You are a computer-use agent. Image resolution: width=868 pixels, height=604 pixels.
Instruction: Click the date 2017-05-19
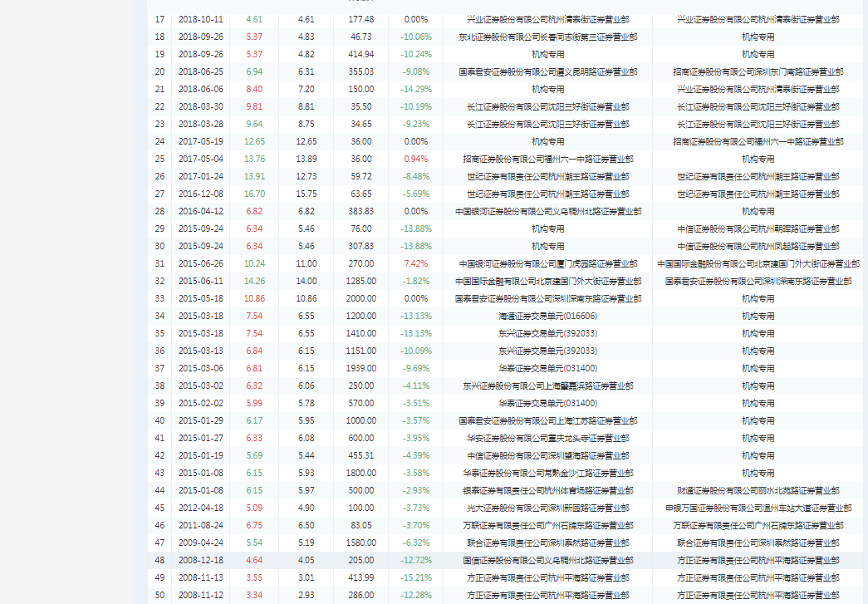(x=200, y=141)
